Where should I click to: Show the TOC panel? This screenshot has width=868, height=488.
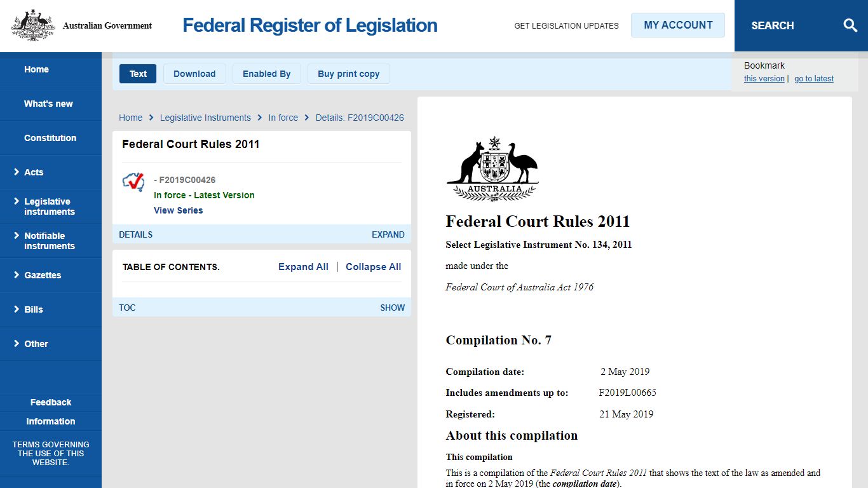pyautogui.click(x=392, y=308)
